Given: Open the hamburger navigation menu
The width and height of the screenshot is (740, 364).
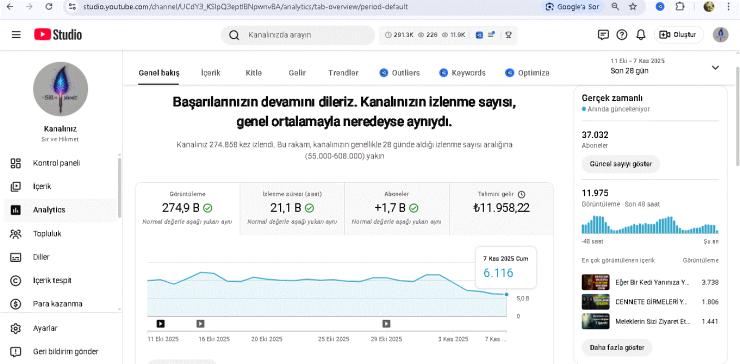Looking at the screenshot, I should [x=16, y=34].
